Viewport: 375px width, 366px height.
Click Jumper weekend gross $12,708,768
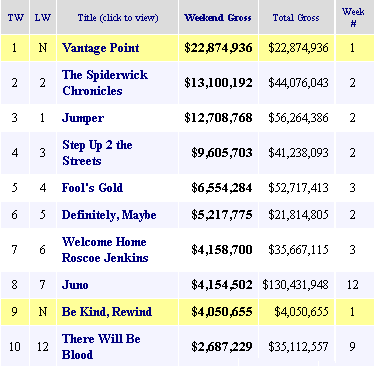tap(218, 118)
